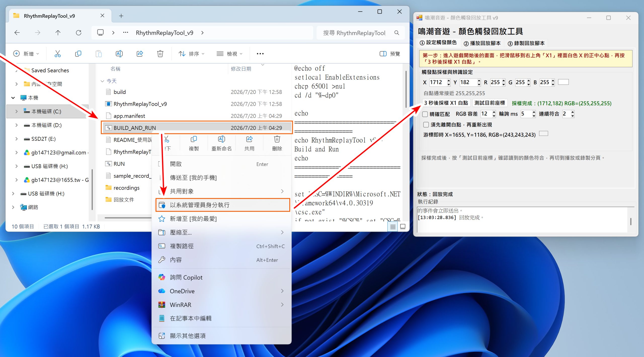This screenshot has width=644, height=357.
Task: Go up one folder level
Action: (x=58, y=33)
